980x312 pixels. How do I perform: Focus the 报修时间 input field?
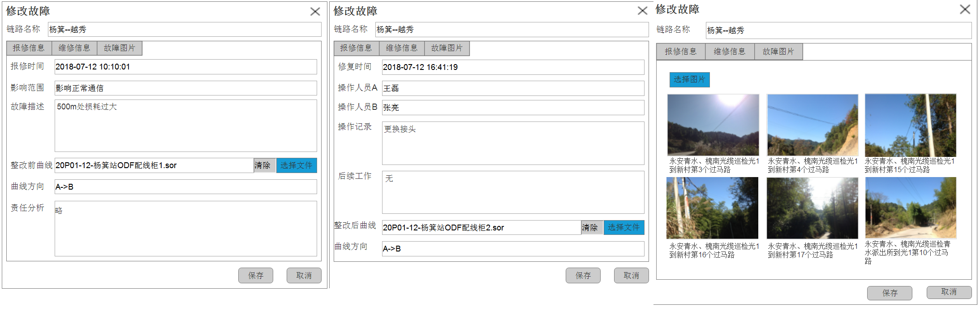click(185, 67)
